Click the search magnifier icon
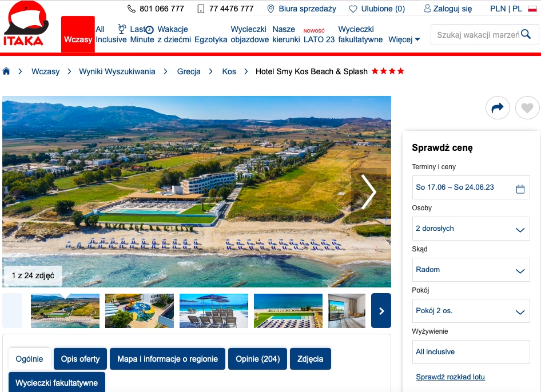The image size is (541, 392). click(526, 34)
